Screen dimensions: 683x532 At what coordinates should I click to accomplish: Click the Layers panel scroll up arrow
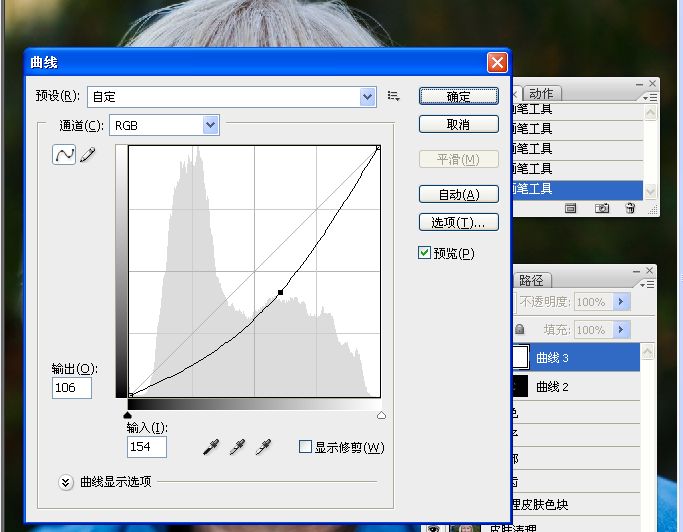coord(647,352)
